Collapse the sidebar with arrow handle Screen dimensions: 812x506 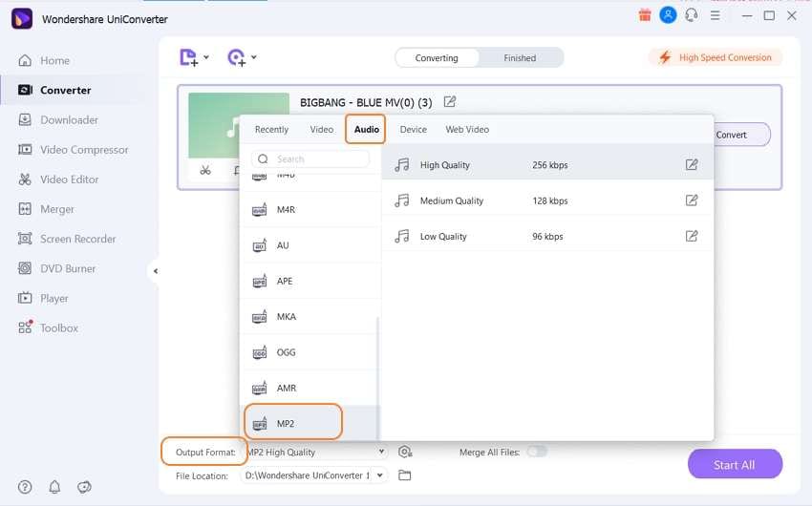pos(155,270)
